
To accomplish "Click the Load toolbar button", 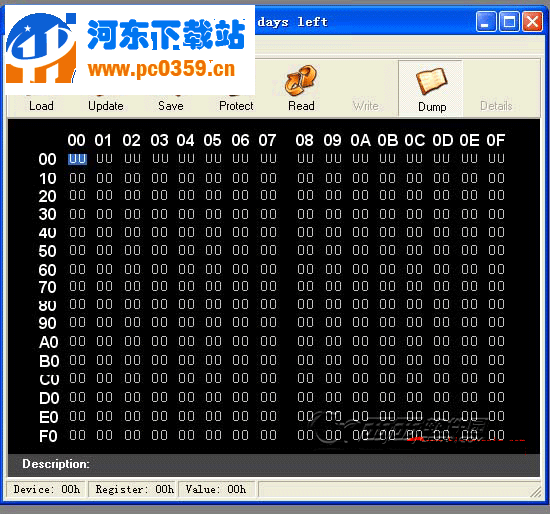I will click(x=41, y=106).
